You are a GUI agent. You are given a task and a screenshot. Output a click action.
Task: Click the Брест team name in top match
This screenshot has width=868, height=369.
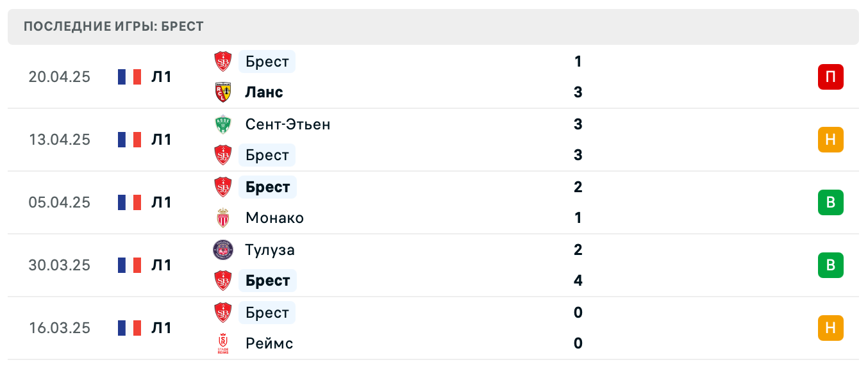(x=267, y=61)
